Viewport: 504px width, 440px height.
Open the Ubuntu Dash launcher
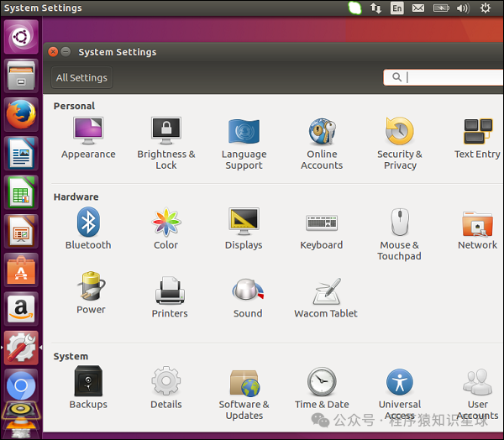pos(21,37)
